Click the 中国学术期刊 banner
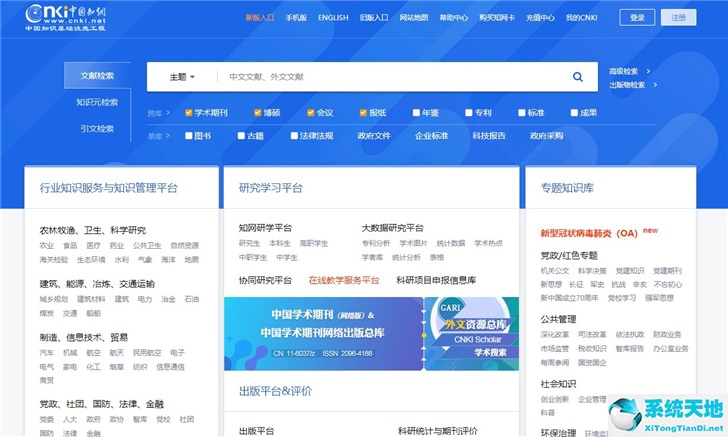728x437 pixels. pos(324,334)
